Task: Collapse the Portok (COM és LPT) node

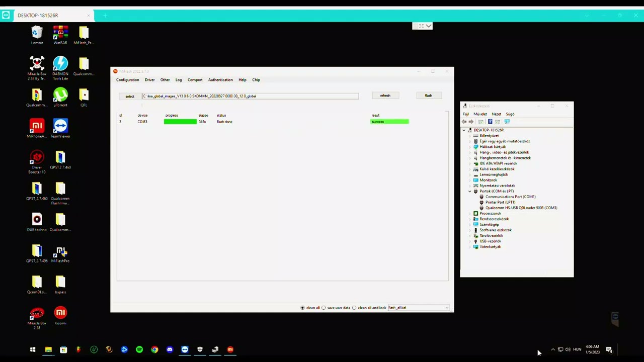Action: click(x=470, y=191)
